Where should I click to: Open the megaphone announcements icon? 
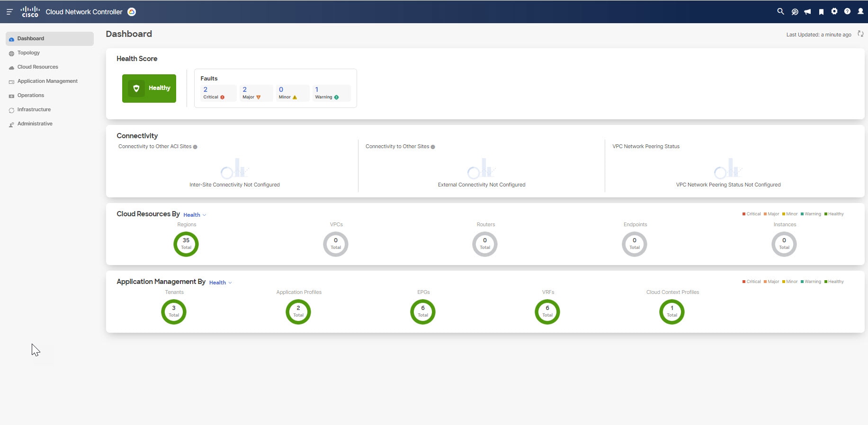(808, 12)
